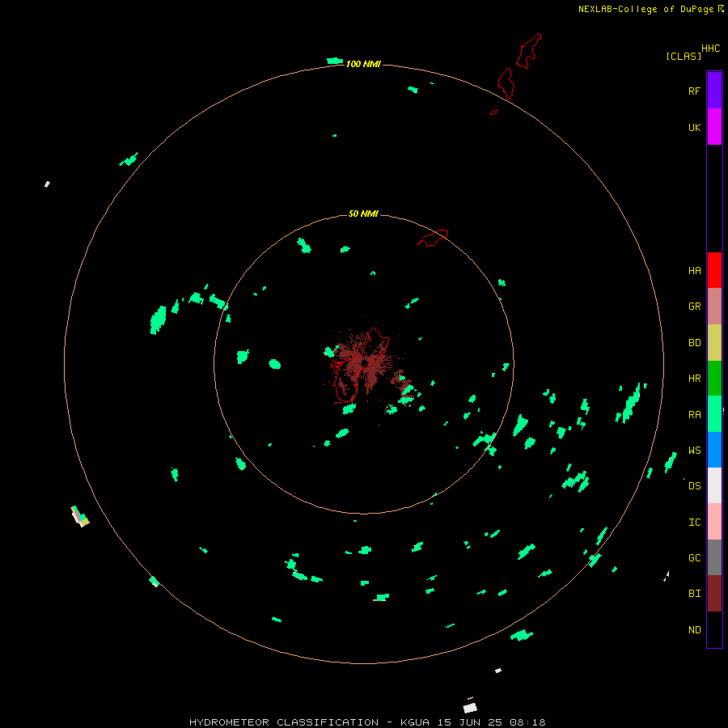728x728 pixels.
Task: Select the GR legend color block
Action: [x=714, y=307]
